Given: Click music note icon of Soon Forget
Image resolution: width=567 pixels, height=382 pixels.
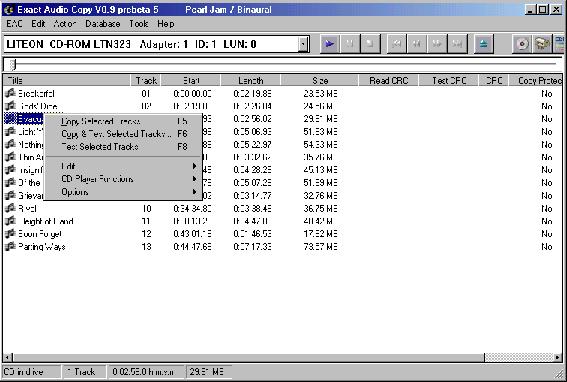Looking at the screenshot, I should point(10,234).
